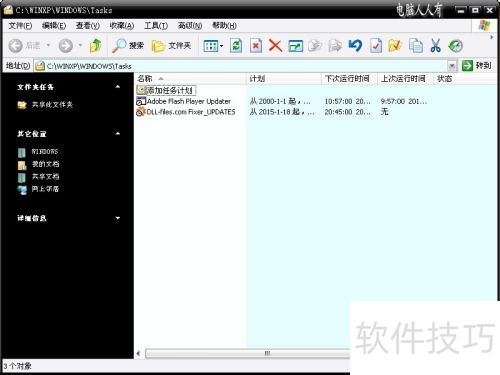The height and width of the screenshot is (375, 500).
Task: Click the copy documents icon
Action: coord(416,46)
